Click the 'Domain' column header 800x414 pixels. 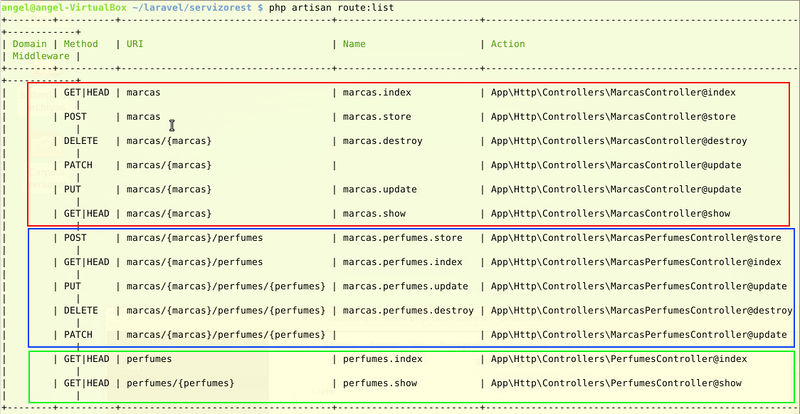tap(30, 44)
